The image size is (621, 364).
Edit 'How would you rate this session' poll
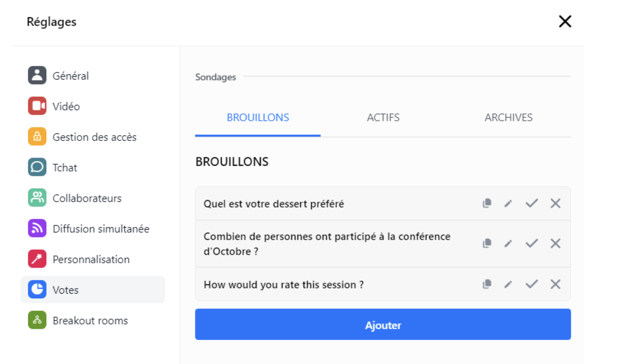point(508,284)
